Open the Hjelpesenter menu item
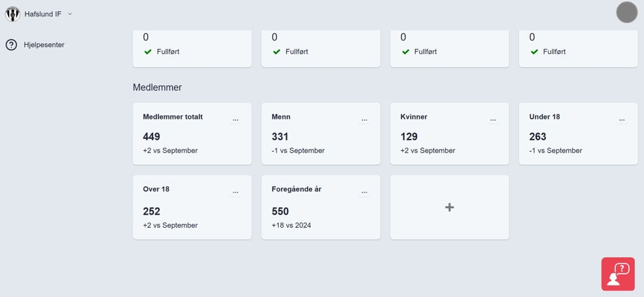The image size is (644, 297). click(44, 45)
